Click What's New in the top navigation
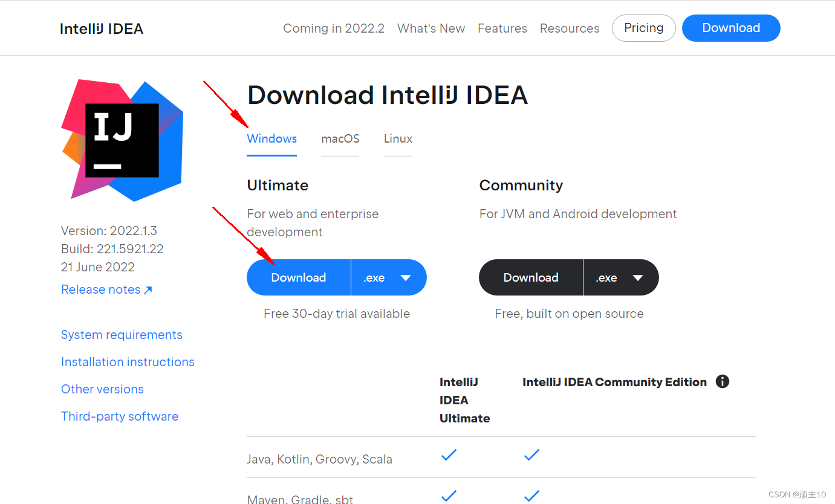835x504 pixels. pyautogui.click(x=430, y=28)
